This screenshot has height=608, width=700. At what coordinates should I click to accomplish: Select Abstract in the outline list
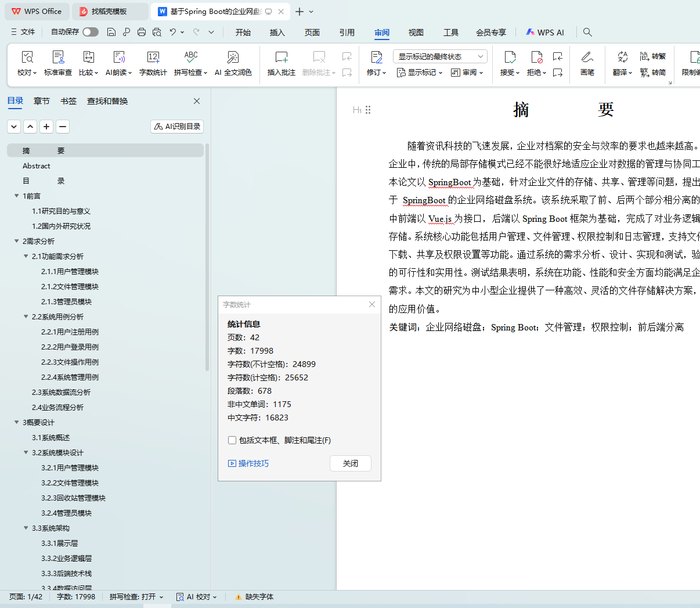click(x=37, y=166)
